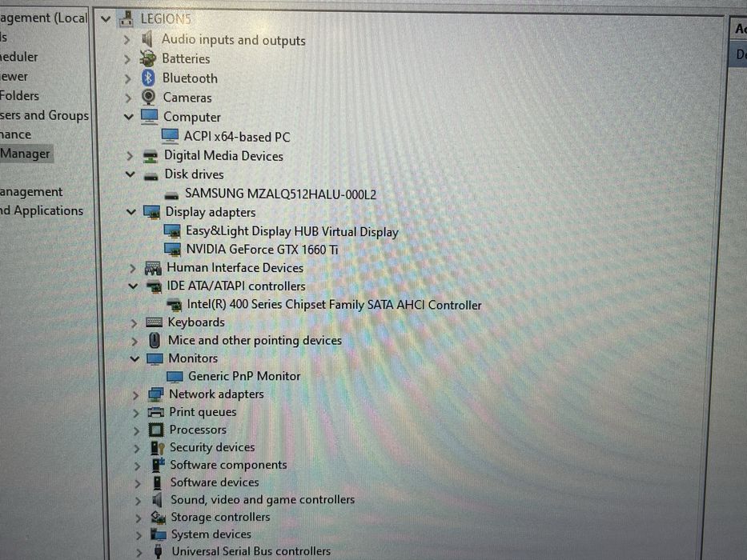The height and width of the screenshot is (560, 747).
Task: Click the Human Interface Devices icon
Action: pos(153,268)
